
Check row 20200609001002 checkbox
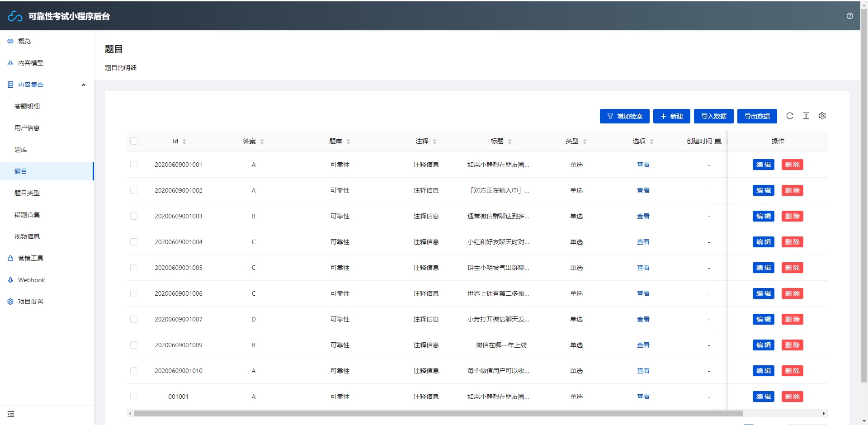(x=134, y=190)
